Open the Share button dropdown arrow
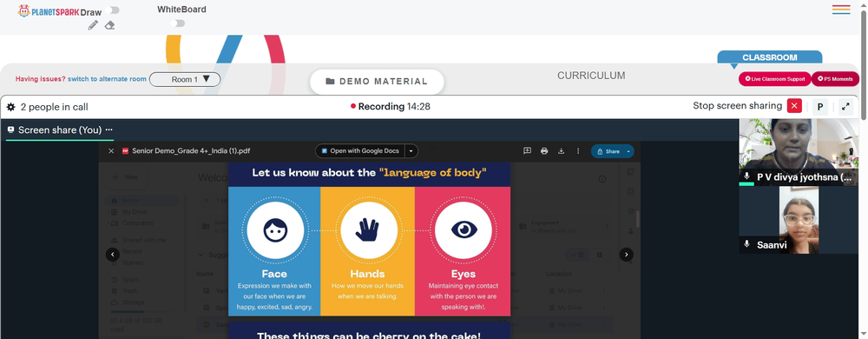The height and width of the screenshot is (339, 868). [x=628, y=151]
